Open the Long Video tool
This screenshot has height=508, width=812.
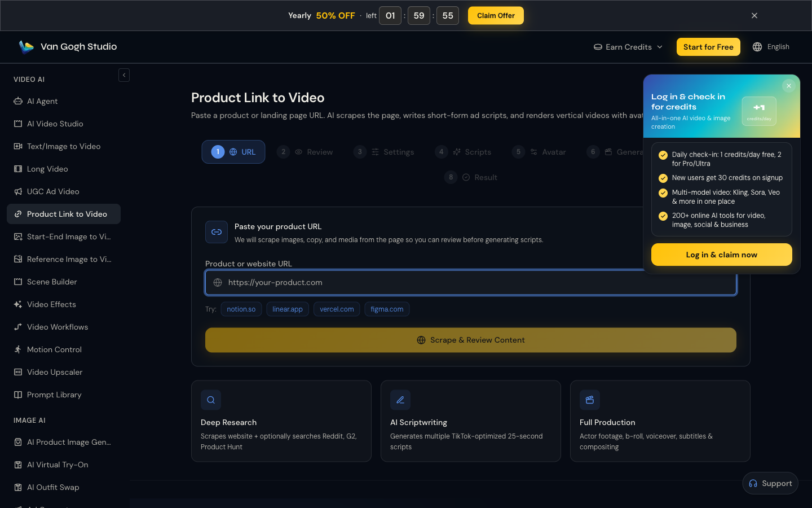(x=64, y=169)
